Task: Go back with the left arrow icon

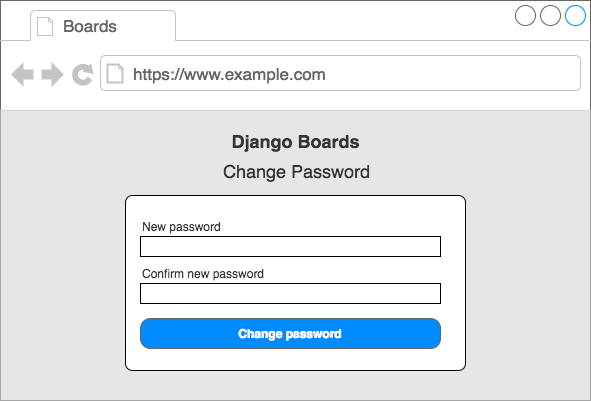Action: pyautogui.click(x=23, y=75)
